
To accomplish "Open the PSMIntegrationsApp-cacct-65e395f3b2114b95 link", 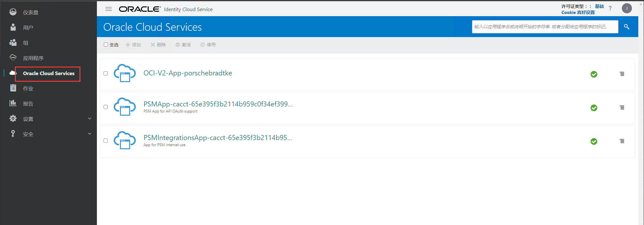I will (x=218, y=138).
